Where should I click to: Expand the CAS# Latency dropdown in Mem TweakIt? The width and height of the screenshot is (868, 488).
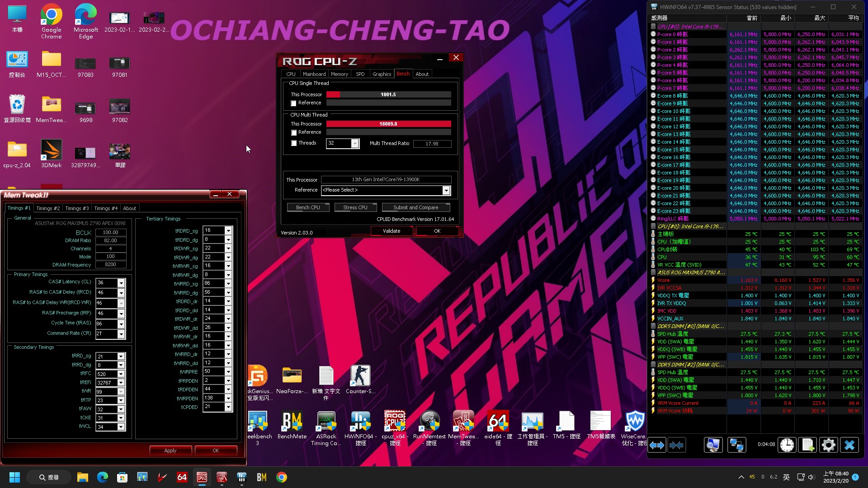pos(121,282)
